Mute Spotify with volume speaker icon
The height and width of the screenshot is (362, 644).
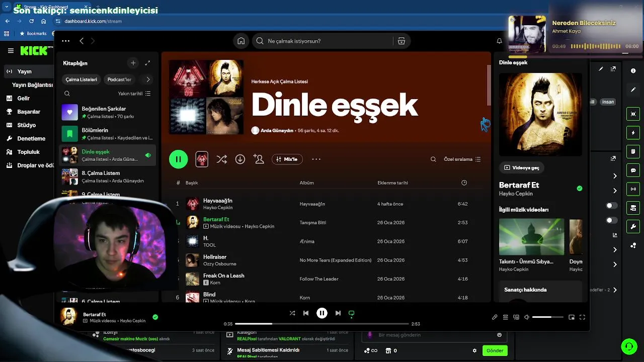pos(527,317)
